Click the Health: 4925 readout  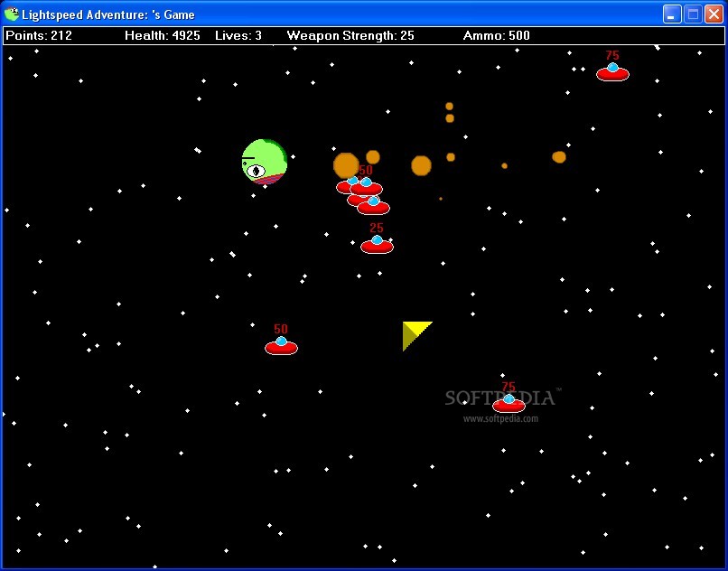[163, 35]
